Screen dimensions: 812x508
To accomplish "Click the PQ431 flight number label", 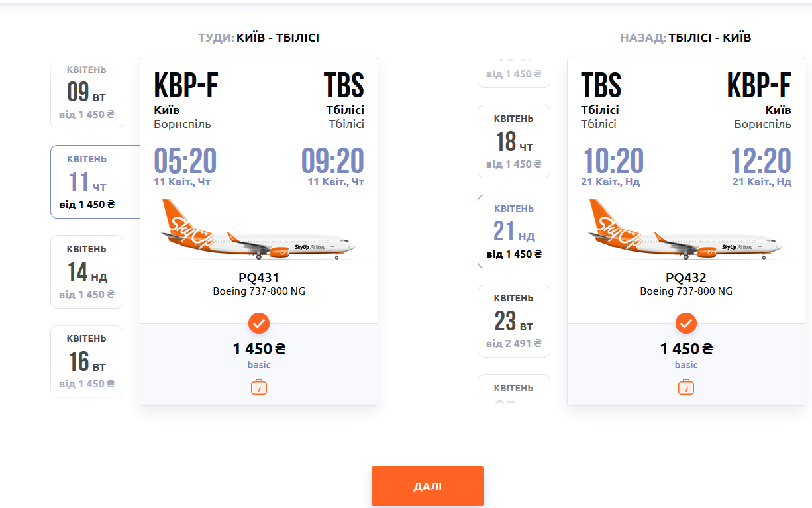I will coord(259,278).
